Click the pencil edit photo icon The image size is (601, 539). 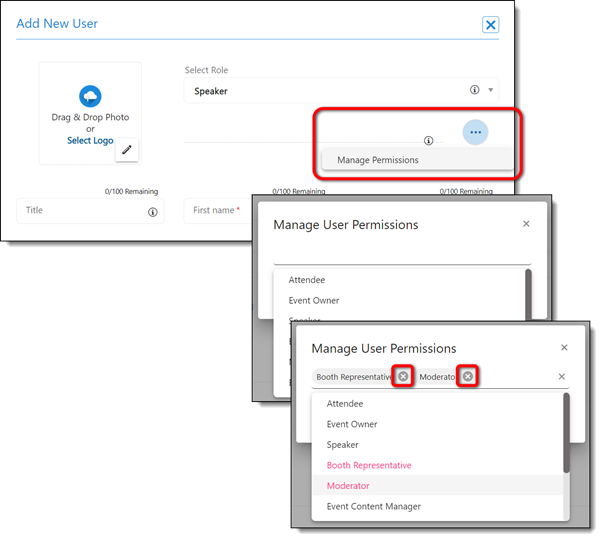pyautogui.click(x=127, y=150)
